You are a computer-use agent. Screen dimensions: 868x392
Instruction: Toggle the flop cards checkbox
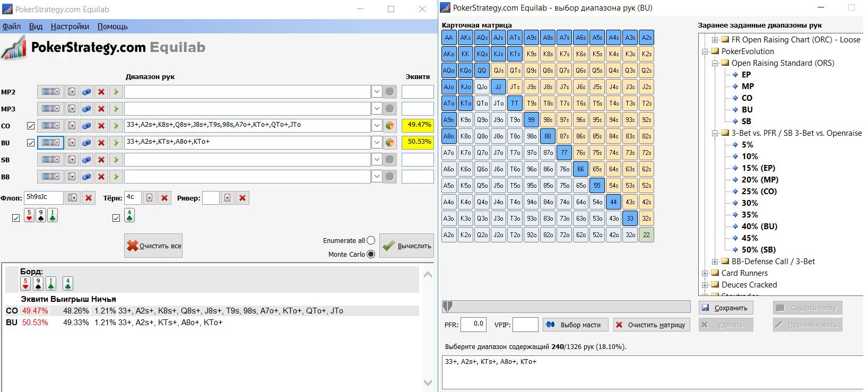[16, 218]
